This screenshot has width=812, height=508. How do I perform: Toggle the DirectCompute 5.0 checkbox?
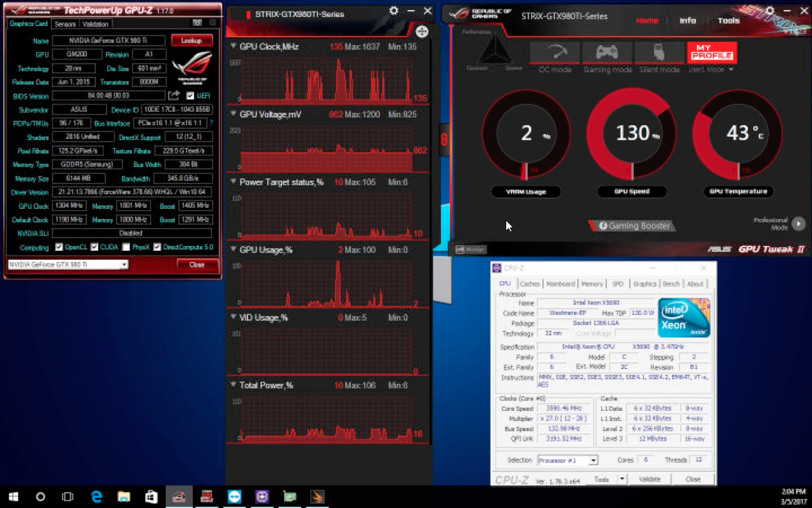[x=157, y=247]
